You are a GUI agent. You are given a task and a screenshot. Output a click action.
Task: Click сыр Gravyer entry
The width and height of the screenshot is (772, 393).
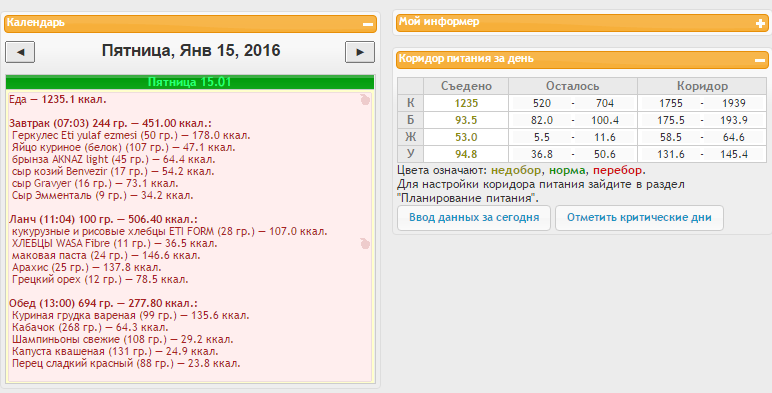click(95, 184)
